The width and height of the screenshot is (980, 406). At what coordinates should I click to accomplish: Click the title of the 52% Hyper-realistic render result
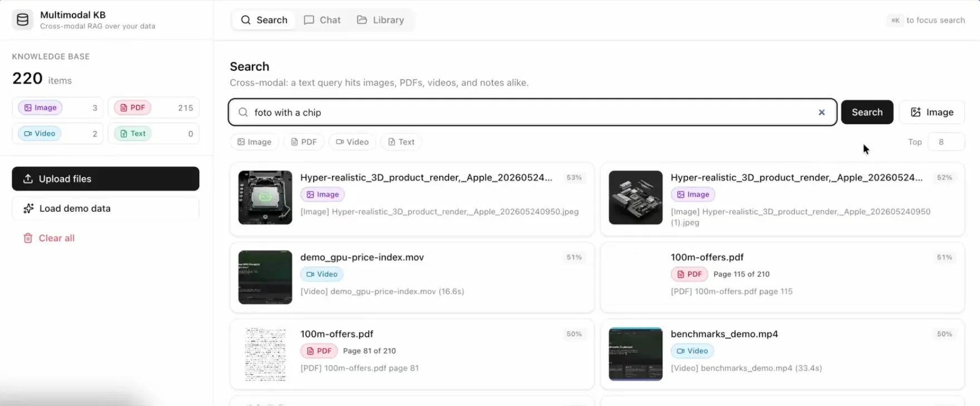point(797,177)
